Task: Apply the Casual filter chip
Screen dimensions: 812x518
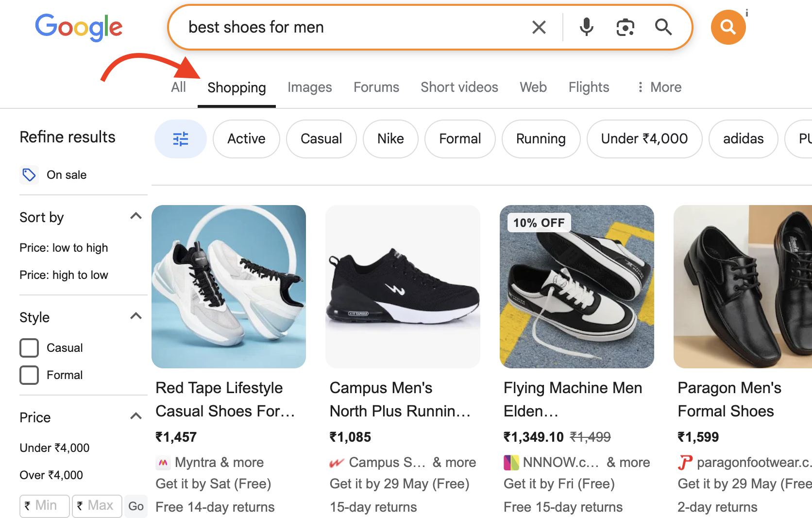Action: click(321, 139)
